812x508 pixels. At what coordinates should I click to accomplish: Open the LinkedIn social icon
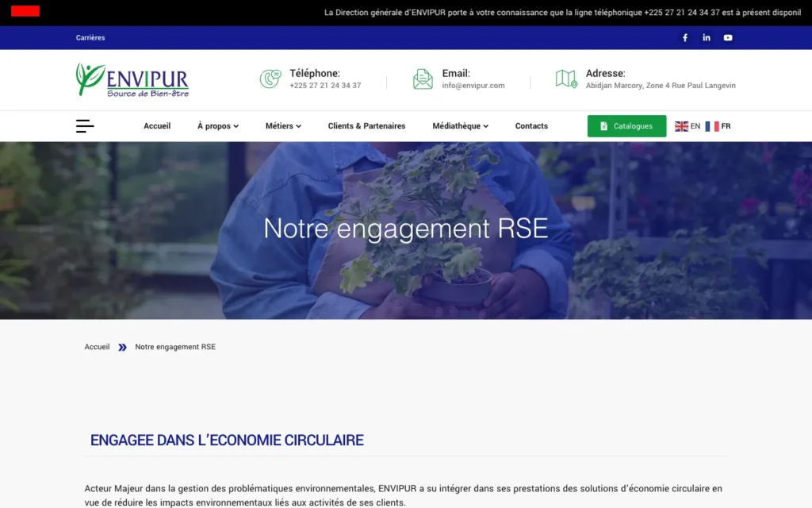(707, 38)
